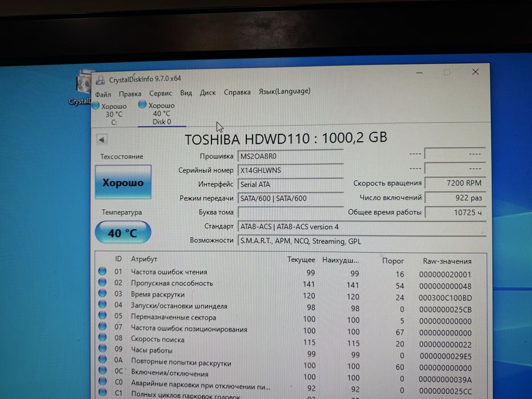The image size is (532, 399).
Task: Click status icon for attribute C1
Action: [102, 392]
